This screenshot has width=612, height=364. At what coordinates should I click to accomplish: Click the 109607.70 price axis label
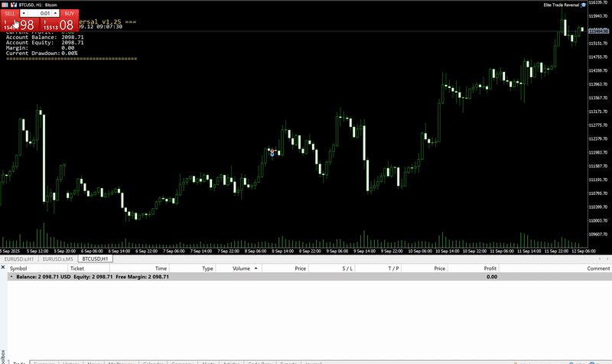[x=597, y=235]
